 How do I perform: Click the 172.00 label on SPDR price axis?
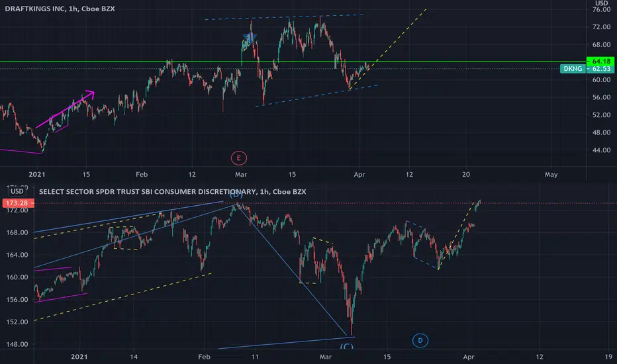17,210
